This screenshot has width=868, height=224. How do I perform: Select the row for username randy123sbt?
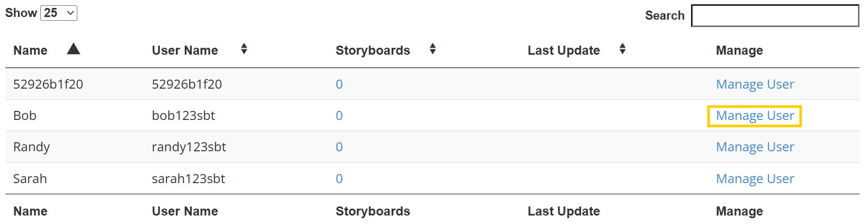pyautogui.click(x=189, y=147)
